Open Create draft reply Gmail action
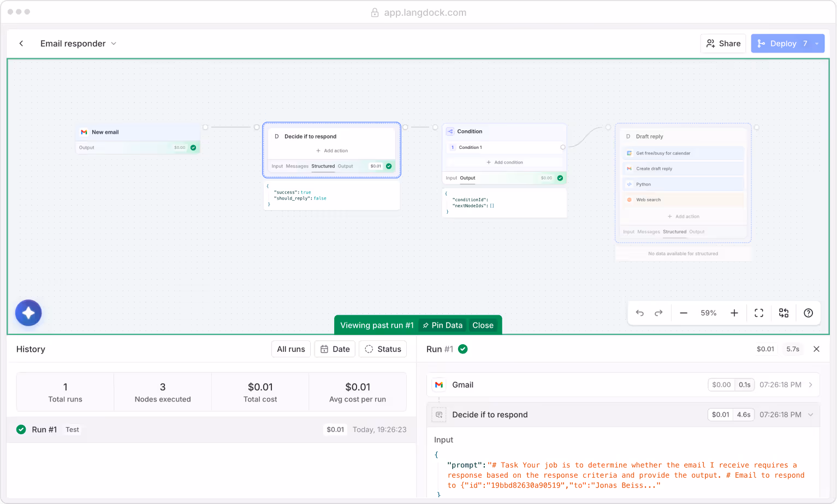The width and height of the screenshot is (837, 504). click(684, 169)
